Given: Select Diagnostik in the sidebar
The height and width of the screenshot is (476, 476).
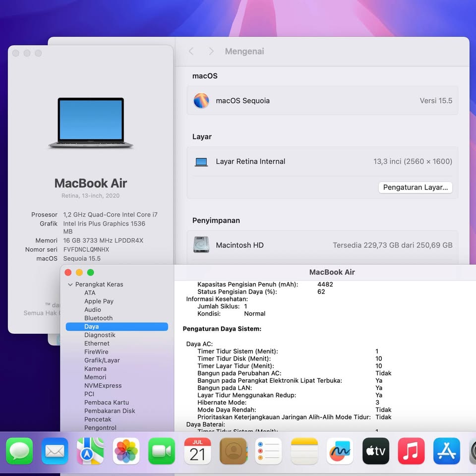Looking at the screenshot, I should (100, 335).
